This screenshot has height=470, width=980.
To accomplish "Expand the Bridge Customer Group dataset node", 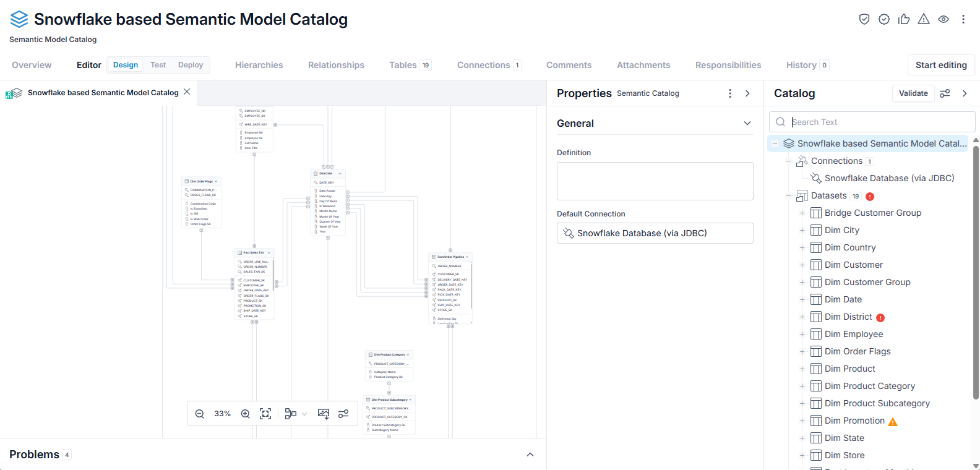I will tap(802, 213).
